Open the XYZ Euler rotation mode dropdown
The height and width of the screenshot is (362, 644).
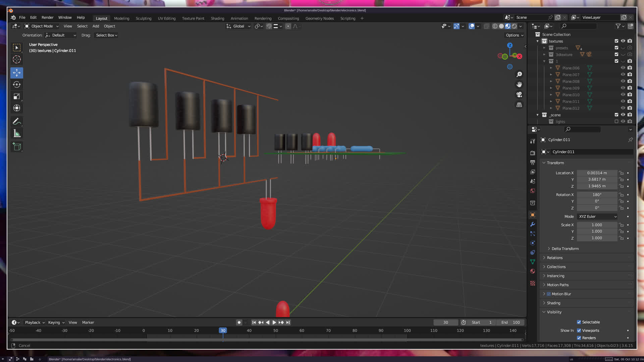pyautogui.click(x=597, y=217)
